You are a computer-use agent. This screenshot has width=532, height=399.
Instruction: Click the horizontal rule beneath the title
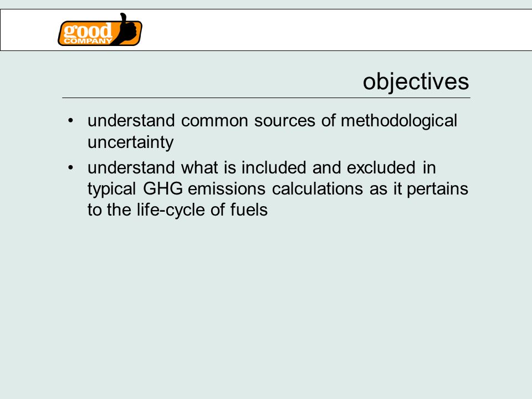[266, 98]
